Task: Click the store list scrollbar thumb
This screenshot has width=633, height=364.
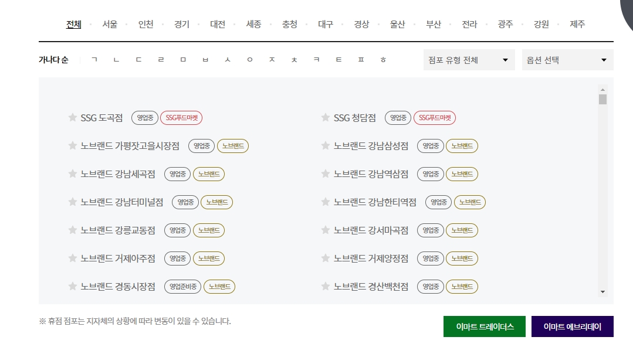Action: click(x=602, y=100)
